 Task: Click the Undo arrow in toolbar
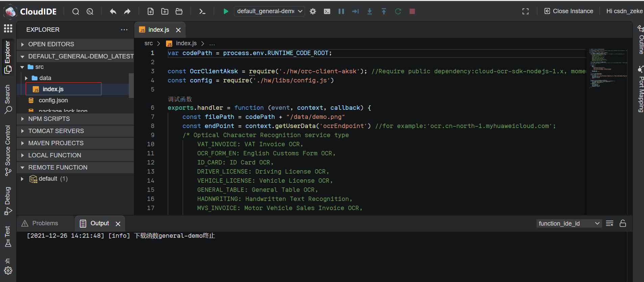(x=113, y=11)
